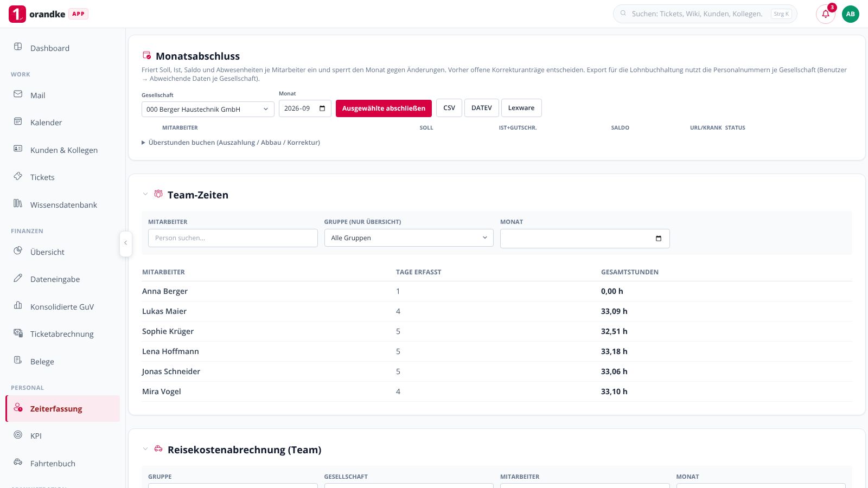Viewport: 868px width, 488px height.
Task: Open the Ticketabrechnung menu item
Action: pyautogui.click(x=62, y=334)
